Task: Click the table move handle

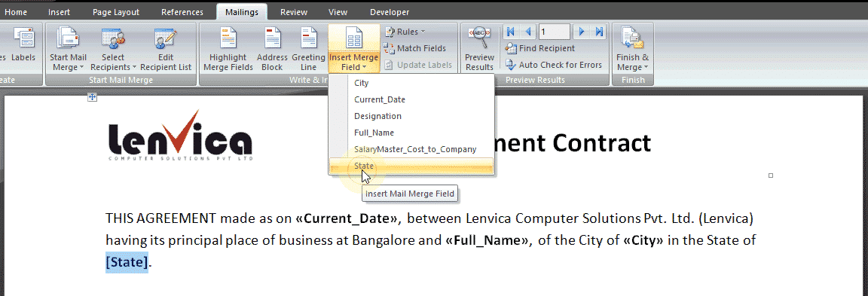Action: 93,97
